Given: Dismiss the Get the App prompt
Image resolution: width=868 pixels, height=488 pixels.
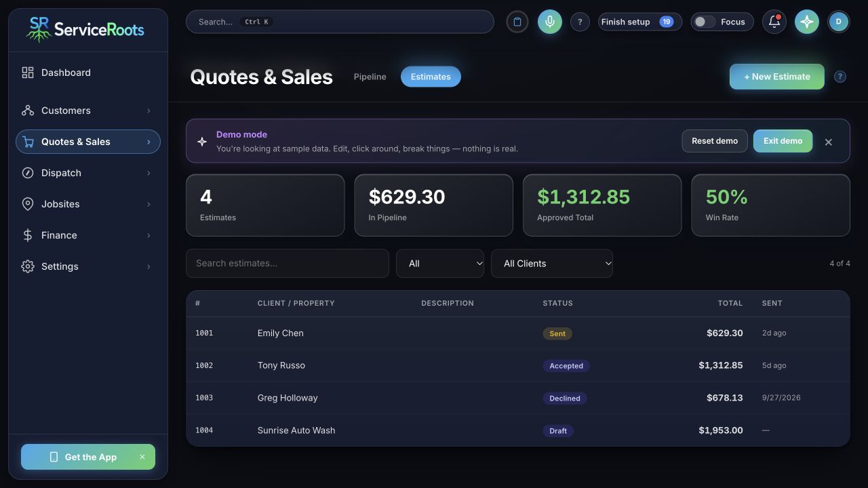Looking at the screenshot, I should [142, 457].
